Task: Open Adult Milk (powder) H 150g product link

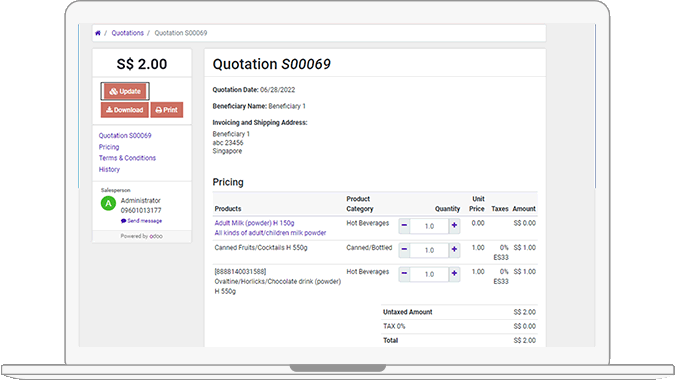Action: tap(254, 223)
